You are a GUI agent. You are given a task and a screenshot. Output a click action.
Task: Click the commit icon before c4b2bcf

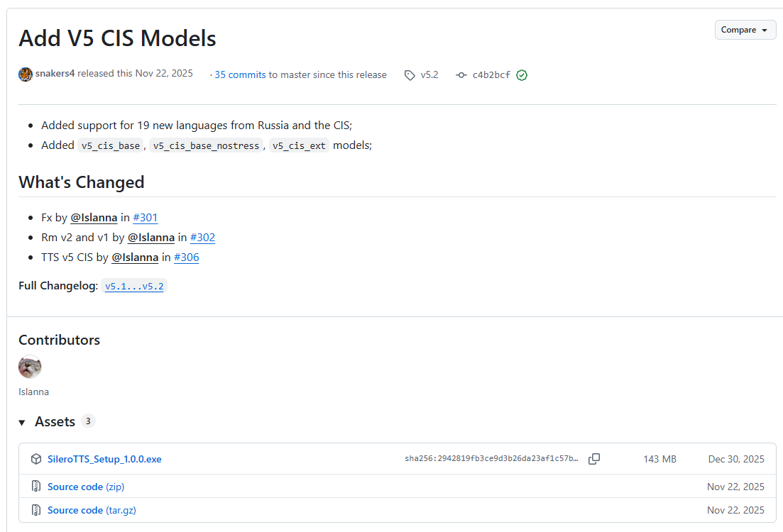(461, 75)
